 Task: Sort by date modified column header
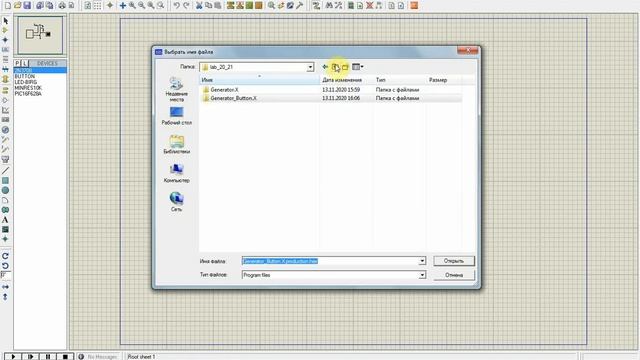point(347,80)
